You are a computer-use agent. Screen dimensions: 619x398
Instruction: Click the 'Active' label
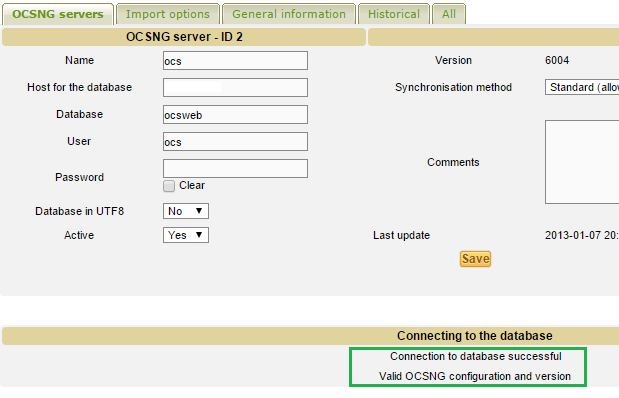pos(79,235)
